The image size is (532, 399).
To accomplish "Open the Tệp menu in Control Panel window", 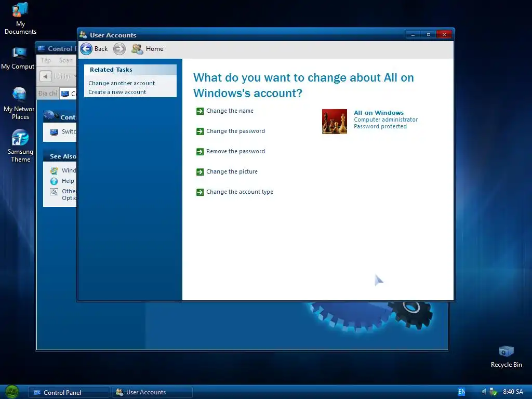I will coord(46,60).
